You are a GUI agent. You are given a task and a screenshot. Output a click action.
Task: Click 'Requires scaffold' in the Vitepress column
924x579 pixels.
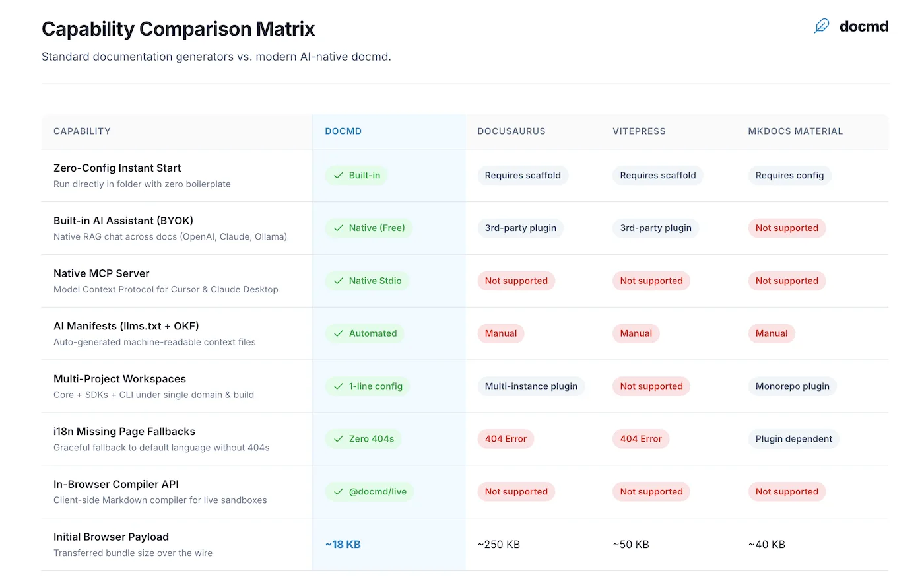click(x=658, y=176)
